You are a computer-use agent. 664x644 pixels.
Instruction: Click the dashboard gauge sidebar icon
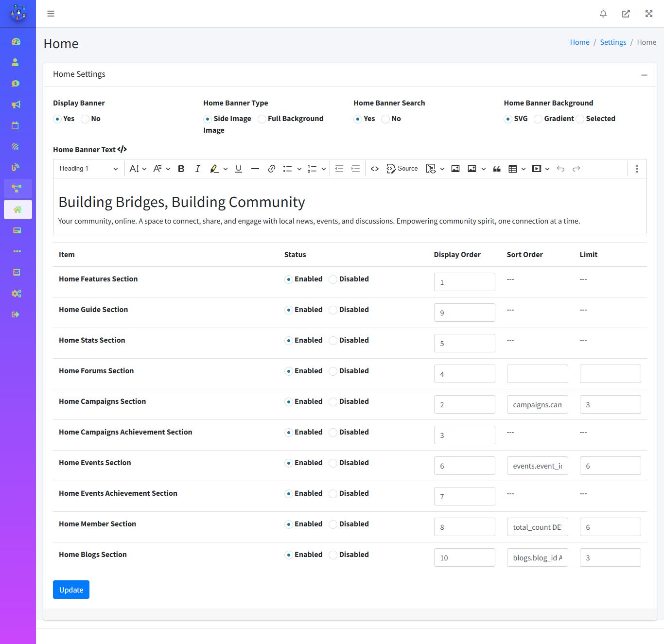(x=16, y=41)
